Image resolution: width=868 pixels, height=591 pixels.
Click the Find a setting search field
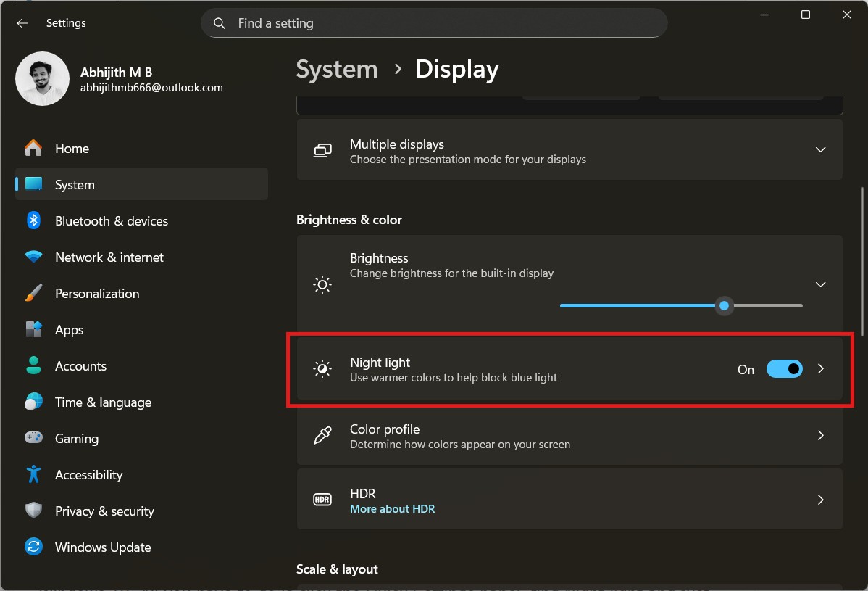434,22
